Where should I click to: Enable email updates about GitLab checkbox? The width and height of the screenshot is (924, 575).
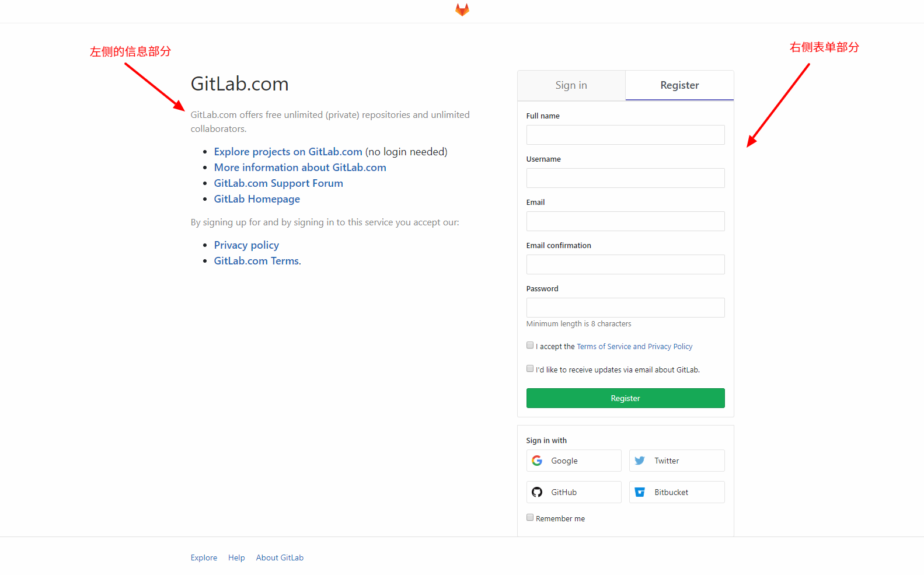pyautogui.click(x=530, y=368)
